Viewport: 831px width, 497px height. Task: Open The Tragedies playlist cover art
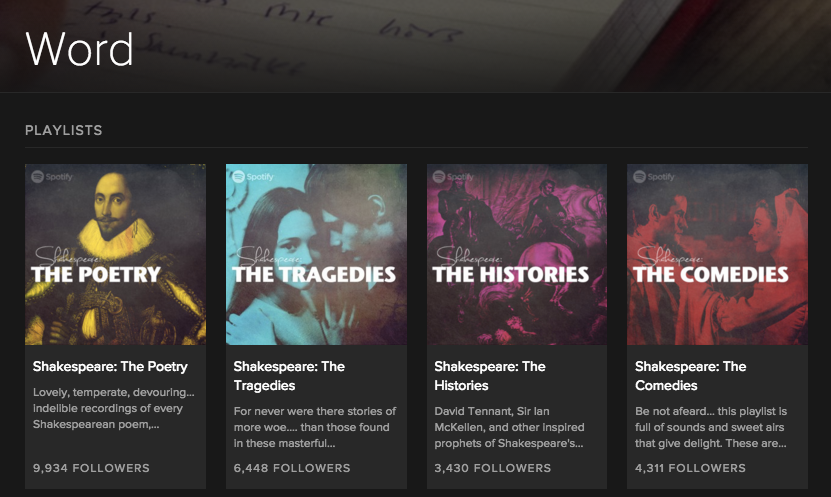coord(316,254)
